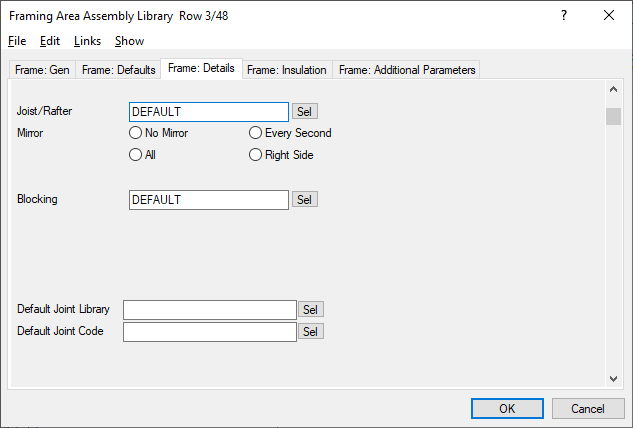Open the Show menu
633x428 pixels.
point(129,41)
